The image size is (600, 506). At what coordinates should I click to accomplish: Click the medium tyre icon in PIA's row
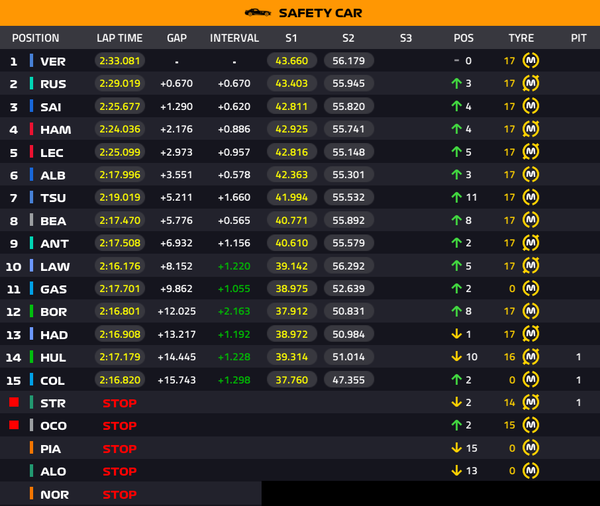(x=531, y=448)
